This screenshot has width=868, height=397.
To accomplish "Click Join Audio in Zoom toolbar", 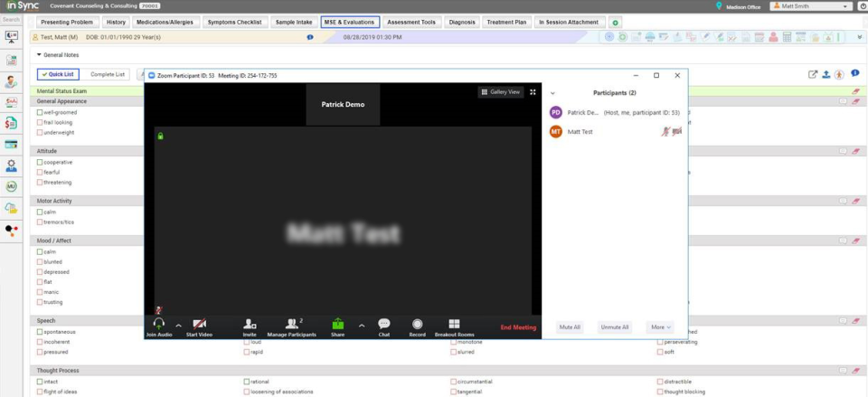I will tap(159, 327).
